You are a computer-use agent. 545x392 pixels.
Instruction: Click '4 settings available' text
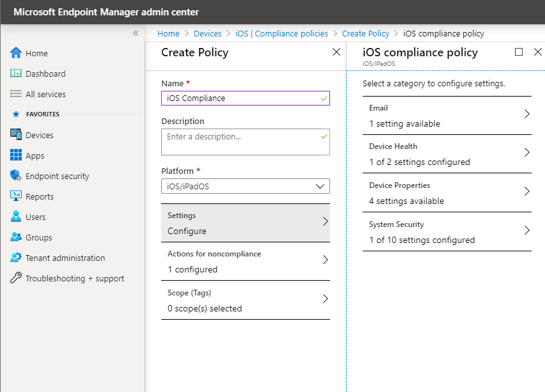(x=407, y=201)
